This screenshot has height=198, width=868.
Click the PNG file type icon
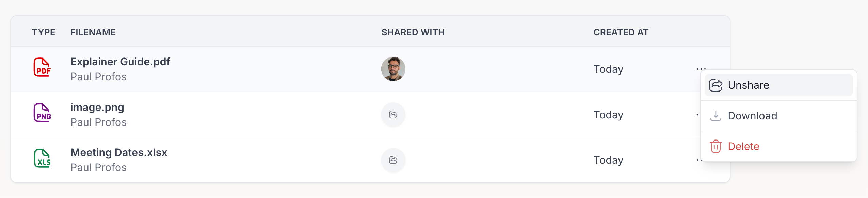pos(42,113)
